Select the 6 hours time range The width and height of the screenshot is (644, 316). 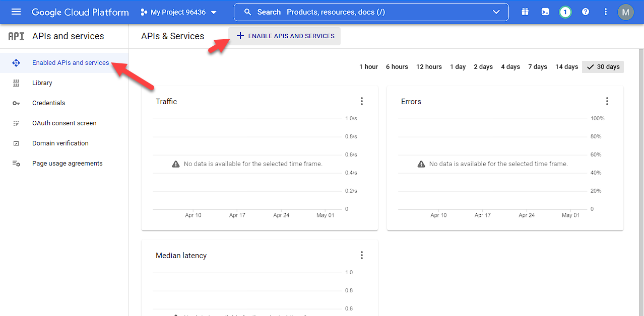397,67
